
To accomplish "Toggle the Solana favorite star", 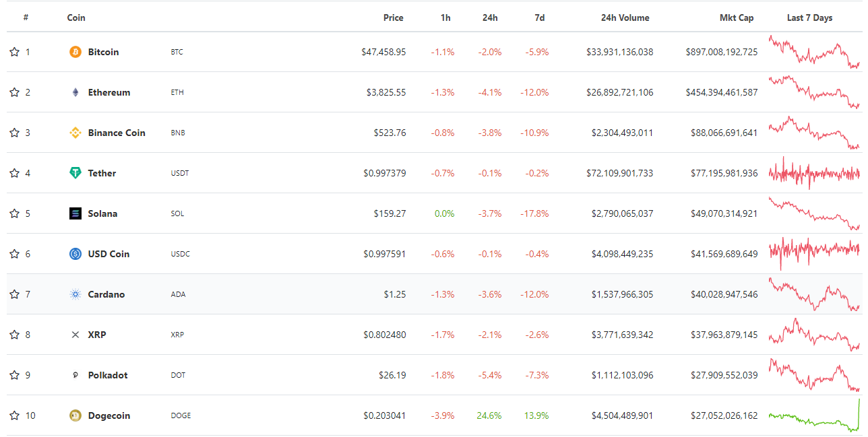I will coord(14,213).
